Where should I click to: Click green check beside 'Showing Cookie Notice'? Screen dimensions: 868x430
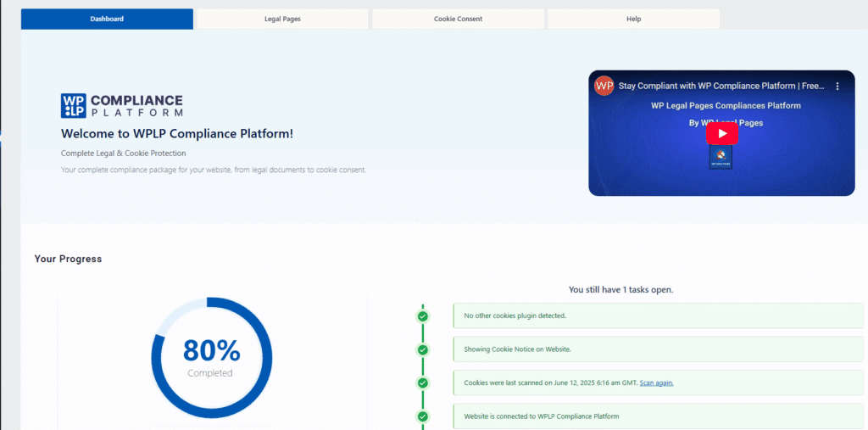(423, 349)
